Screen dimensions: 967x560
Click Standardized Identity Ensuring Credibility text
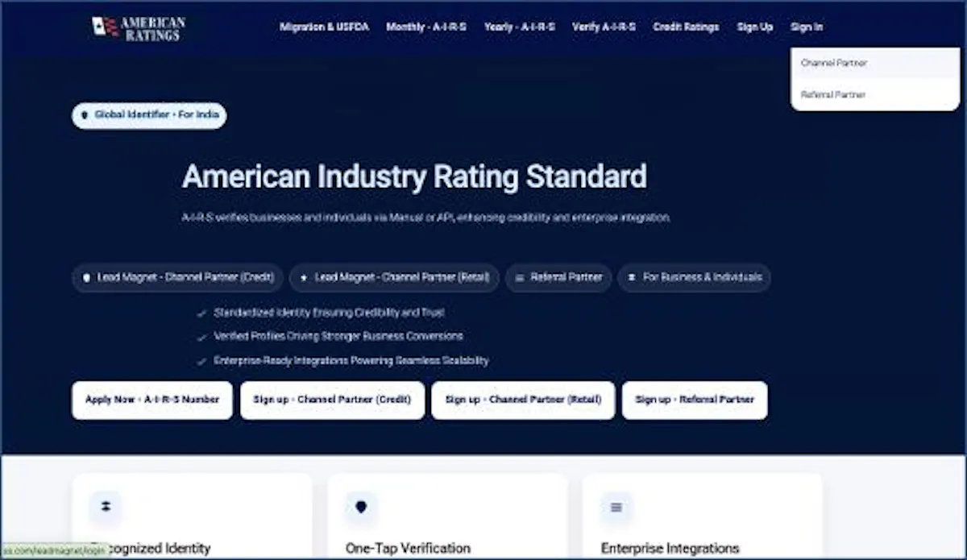tap(329, 313)
